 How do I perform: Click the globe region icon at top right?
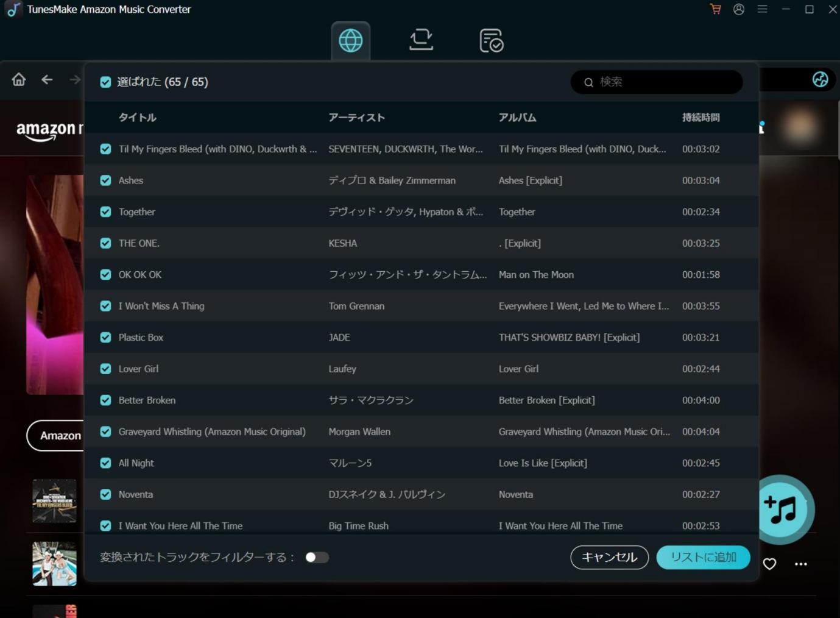pos(820,79)
